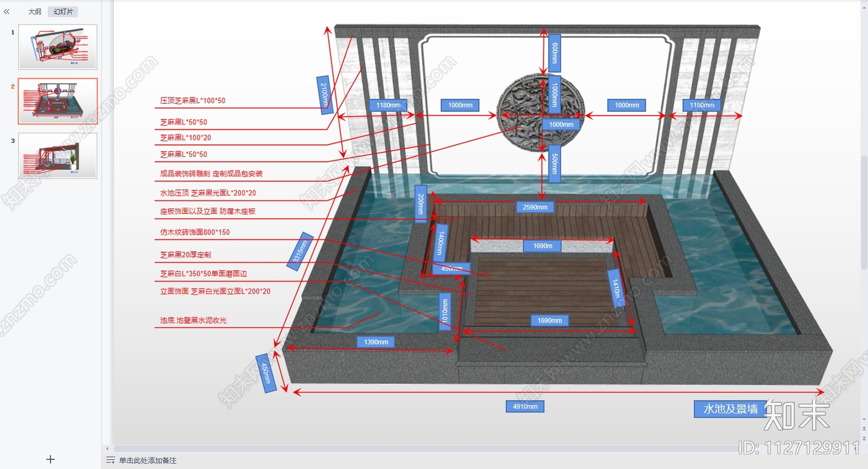Select the 座板饰面以及立面 防腐木座板 annotation

pyautogui.click(x=207, y=211)
